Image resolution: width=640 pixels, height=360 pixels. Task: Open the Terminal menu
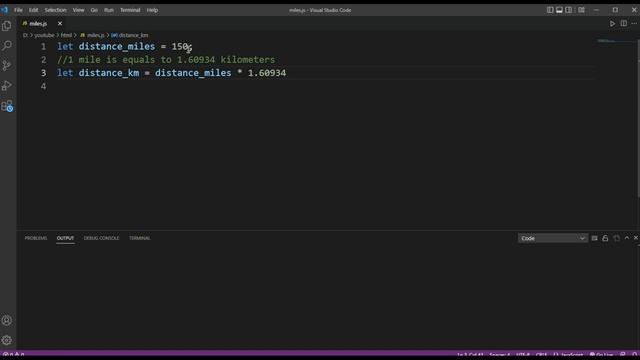[x=130, y=10]
